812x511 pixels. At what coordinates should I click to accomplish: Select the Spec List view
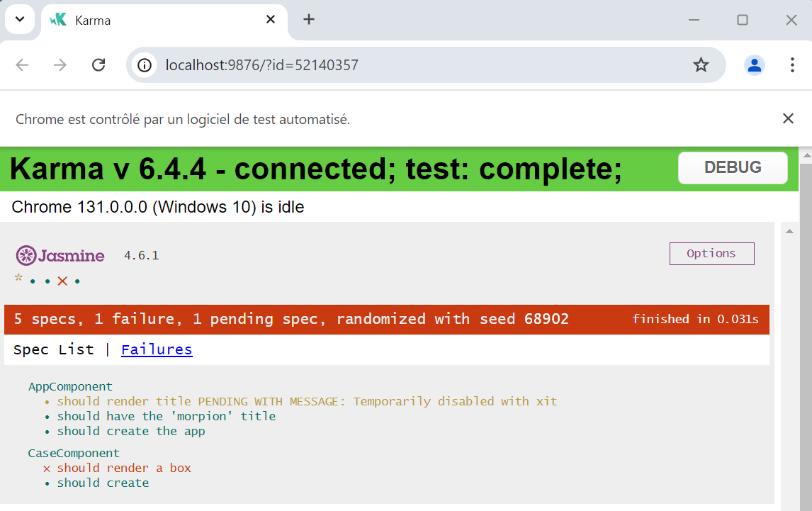click(x=54, y=350)
